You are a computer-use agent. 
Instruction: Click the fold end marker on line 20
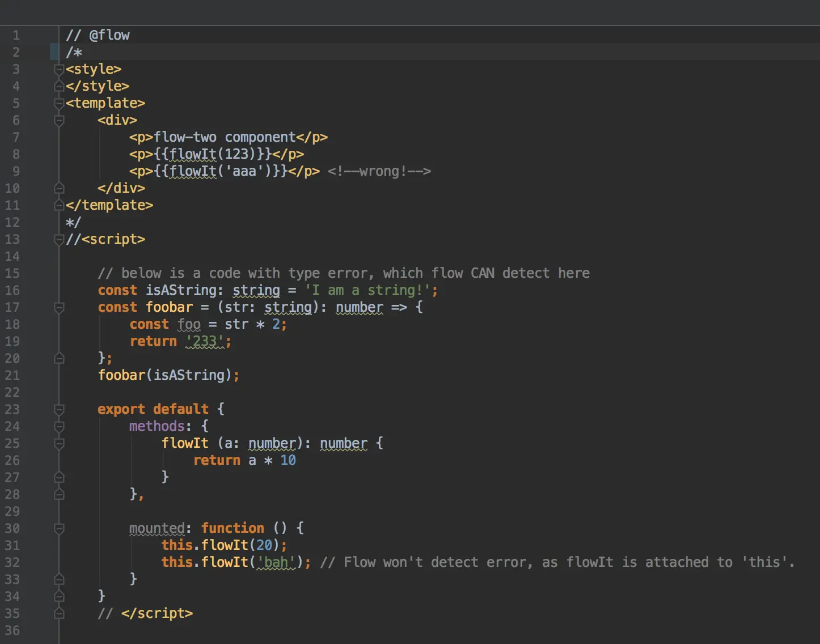59,358
